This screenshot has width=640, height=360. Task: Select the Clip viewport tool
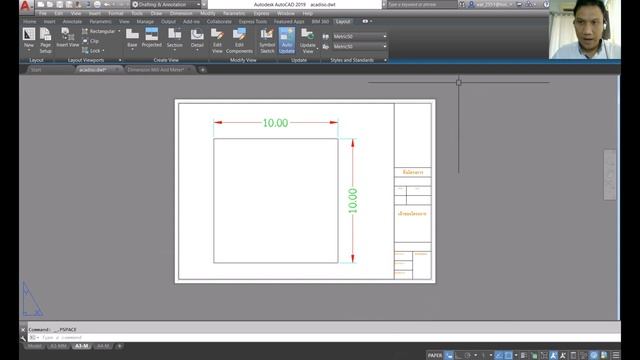pyautogui.click(x=91, y=41)
